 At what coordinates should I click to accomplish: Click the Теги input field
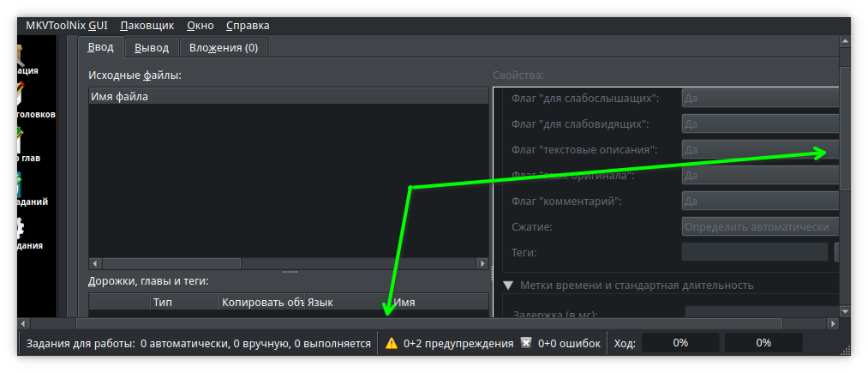(754, 252)
